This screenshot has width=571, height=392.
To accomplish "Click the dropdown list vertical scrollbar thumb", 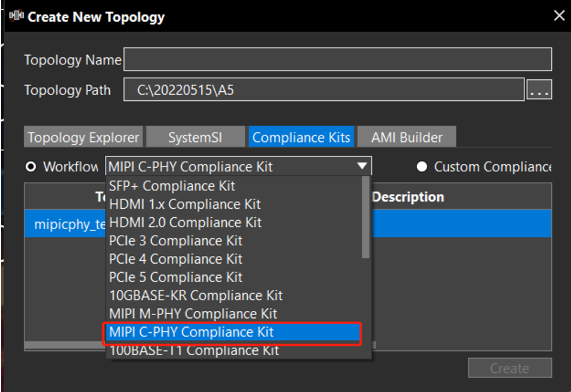I will point(366,218).
